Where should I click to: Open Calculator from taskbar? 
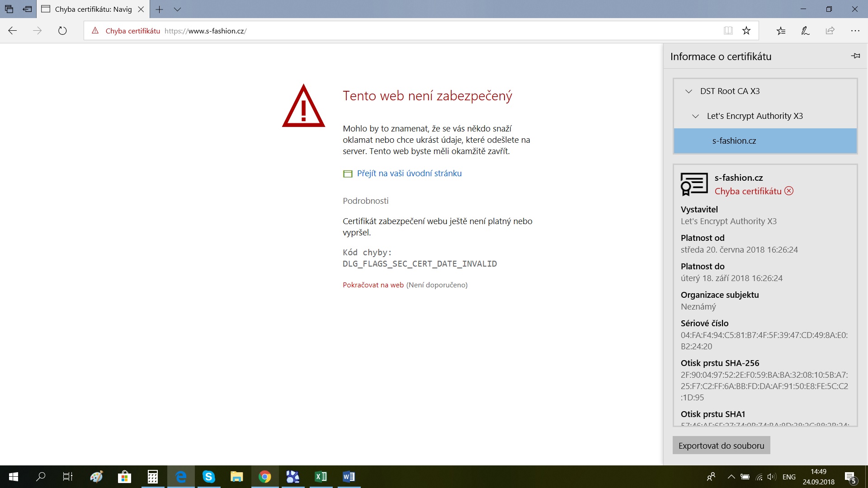(153, 477)
